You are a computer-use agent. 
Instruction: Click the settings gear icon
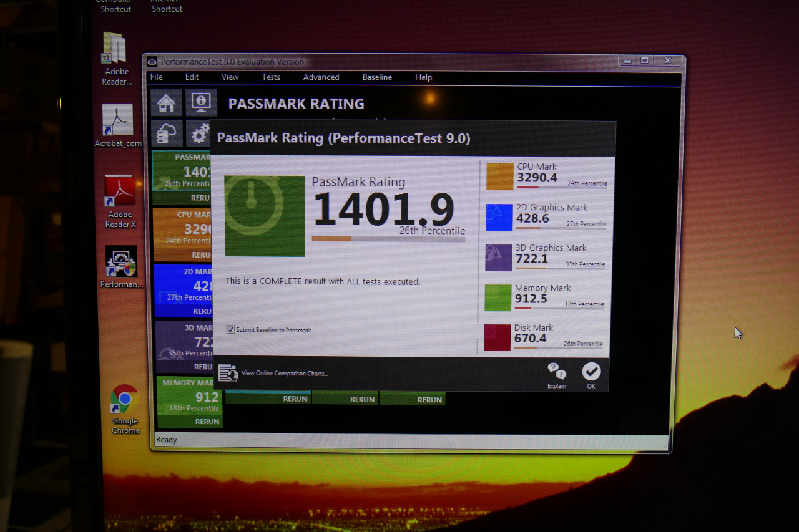pos(200,133)
